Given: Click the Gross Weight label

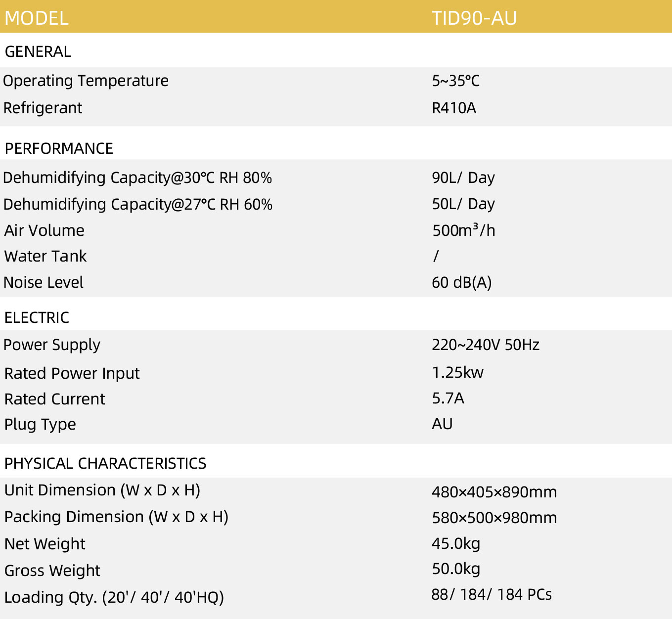Looking at the screenshot, I should pyautogui.click(x=52, y=571).
